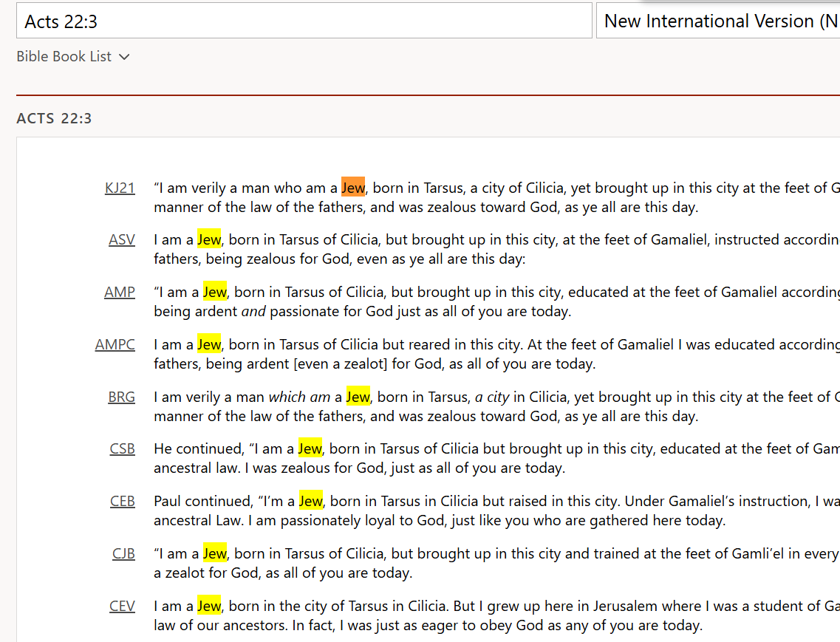Click 'ancestral law. I was zealous' CSB text
Screen dimensions: 840x642
coord(242,468)
